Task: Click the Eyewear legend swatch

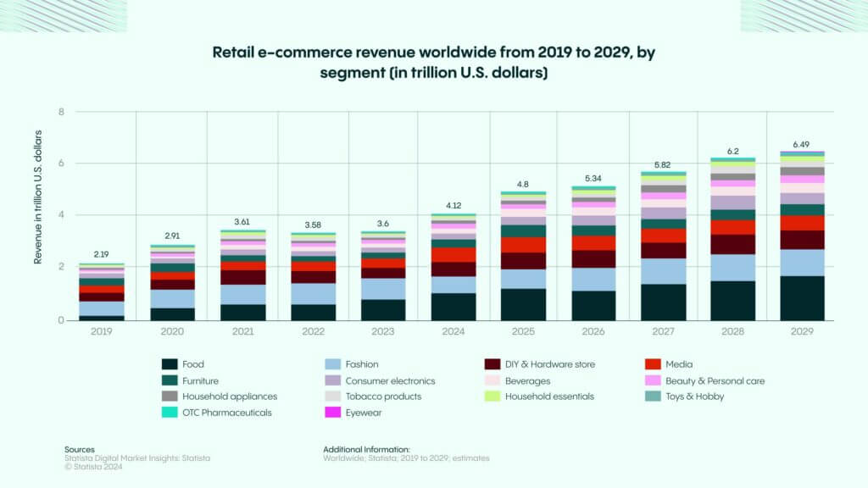Action: point(332,412)
